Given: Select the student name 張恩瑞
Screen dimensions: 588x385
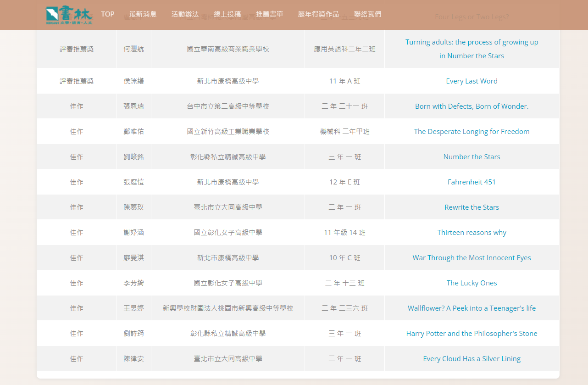Looking at the screenshot, I should point(133,106).
